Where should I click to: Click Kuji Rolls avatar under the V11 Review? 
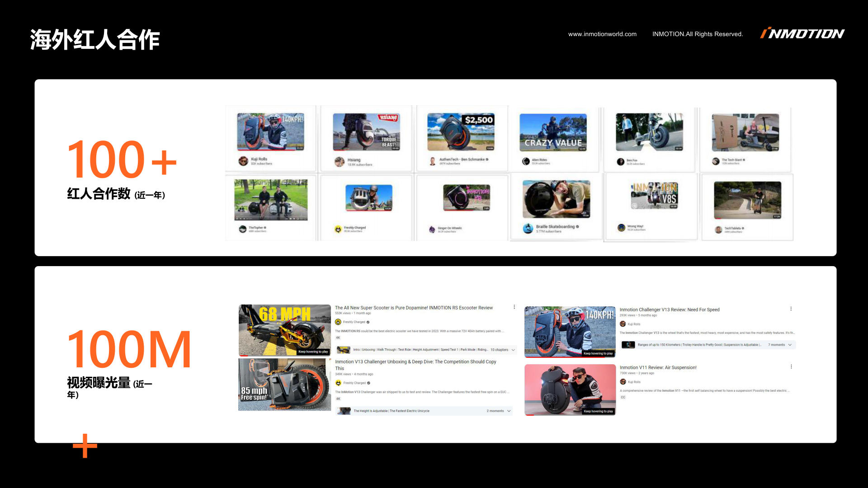(623, 382)
